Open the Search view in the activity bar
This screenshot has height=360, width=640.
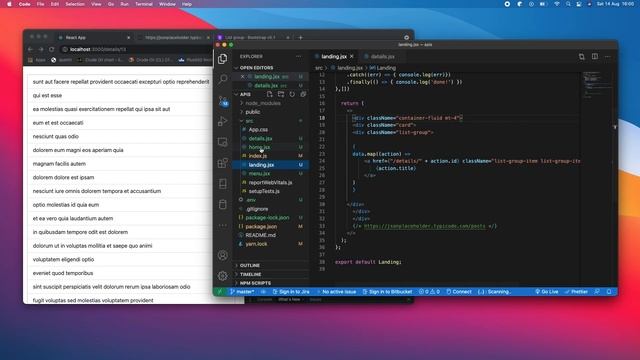pyautogui.click(x=222, y=79)
